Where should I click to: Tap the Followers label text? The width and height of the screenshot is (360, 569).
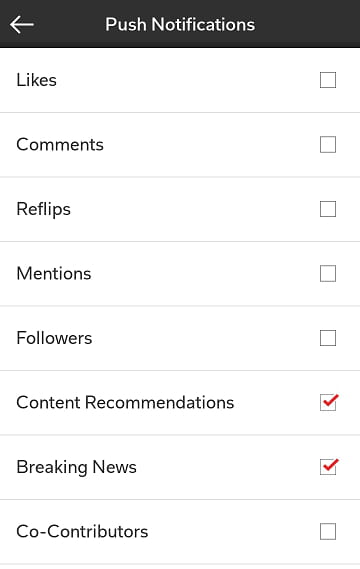tap(54, 338)
